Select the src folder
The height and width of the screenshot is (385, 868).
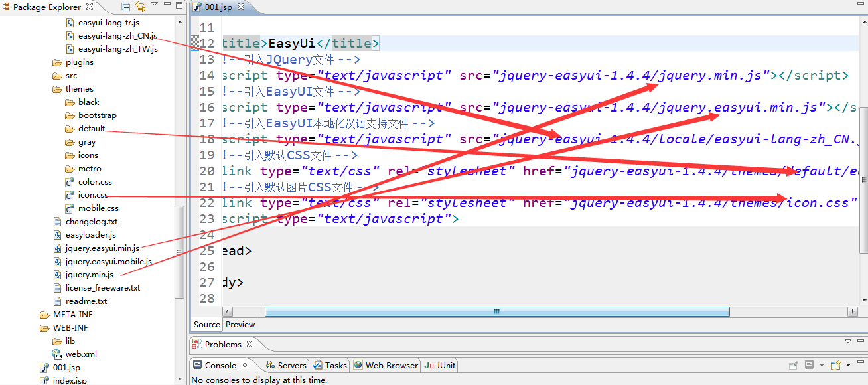[x=65, y=75]
